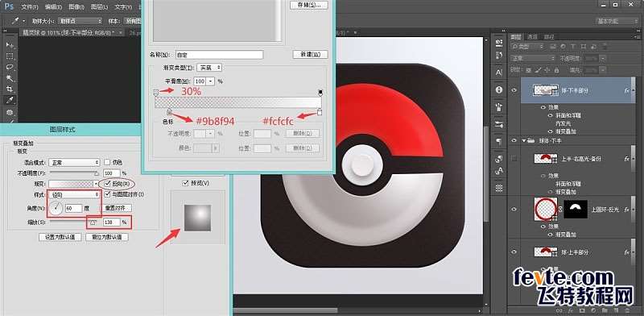
Task: Hide the 球-下半部分 layer via eye icon
Action: (x=514, y=90)
